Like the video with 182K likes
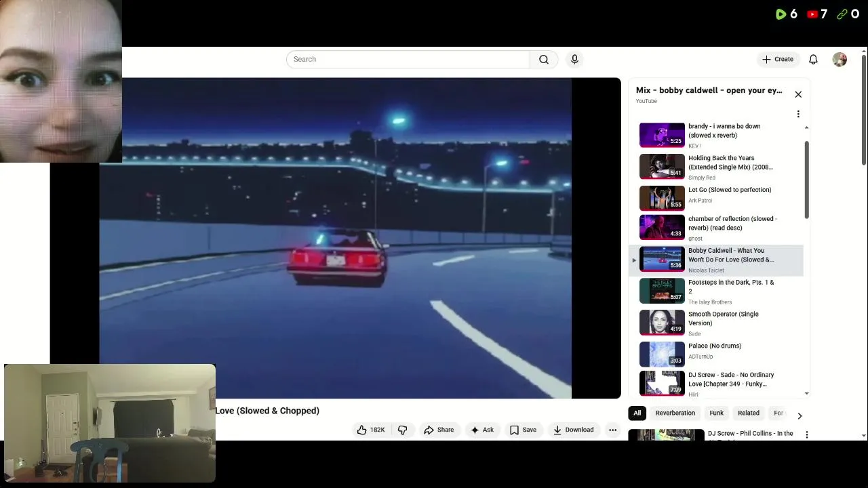Viewport: 868px width, 488px height. point(371,430)
